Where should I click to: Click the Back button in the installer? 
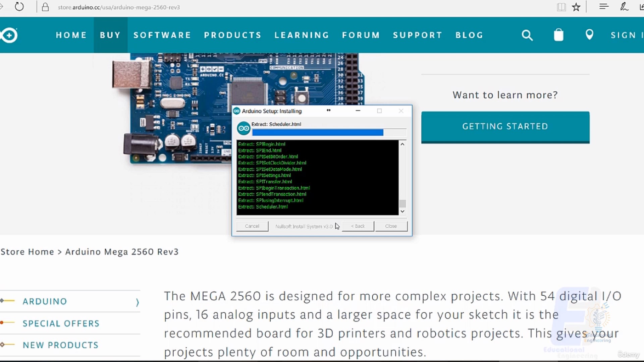[x=358, y=226]
